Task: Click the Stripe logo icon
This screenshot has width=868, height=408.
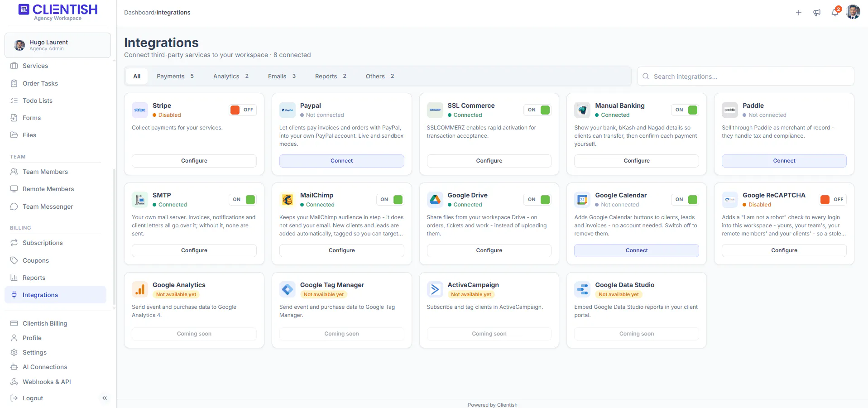Action: (x=140, y=110)
